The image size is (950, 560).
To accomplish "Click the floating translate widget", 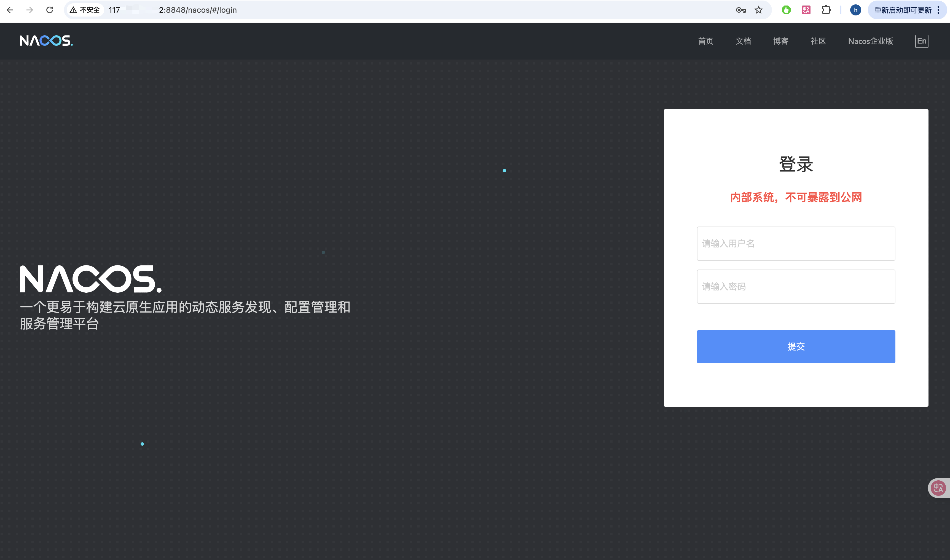I will tap(938, 488).
